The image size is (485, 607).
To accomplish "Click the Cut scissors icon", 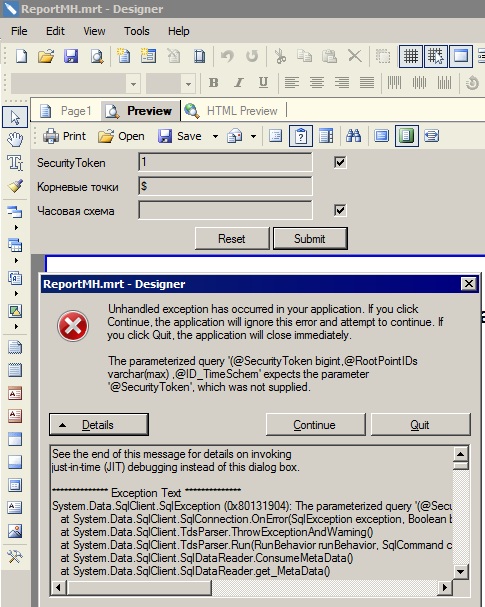I will tap(280, 57).
